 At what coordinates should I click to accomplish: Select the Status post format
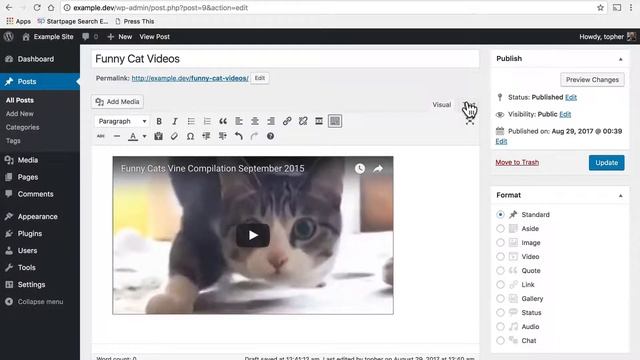pos(500,313)
